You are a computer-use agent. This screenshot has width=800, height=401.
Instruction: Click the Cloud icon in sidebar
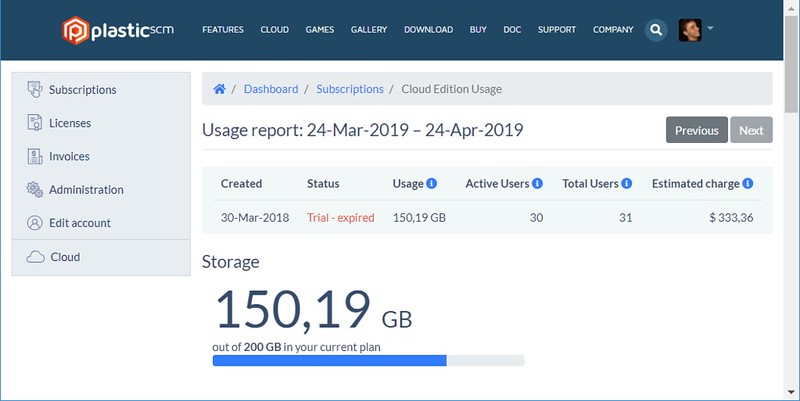pyautogui.click(x=35, y=257)
